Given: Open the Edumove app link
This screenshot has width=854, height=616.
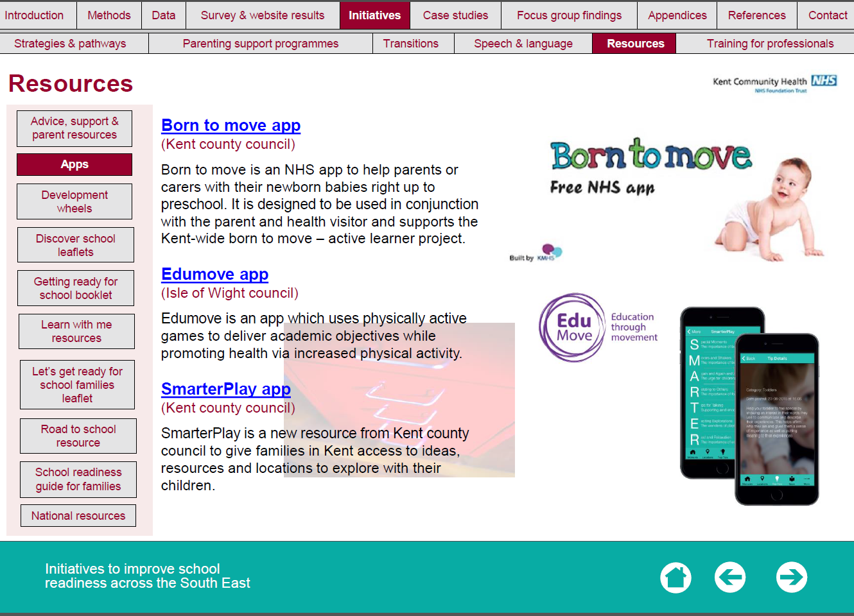Looking at the screenshot, I should 214,274.
